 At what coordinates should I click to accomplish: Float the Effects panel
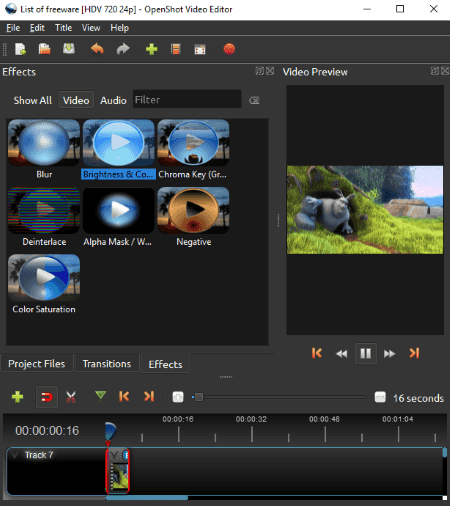click(259, 71)
